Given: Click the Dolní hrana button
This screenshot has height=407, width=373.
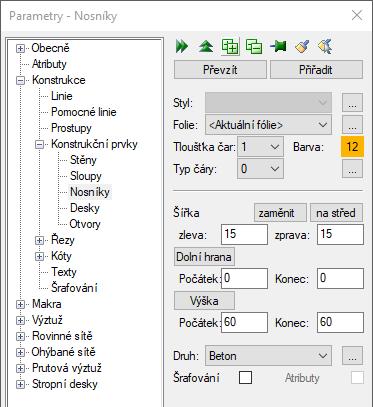Looking at the screenshot, I should tap(204, 257).
